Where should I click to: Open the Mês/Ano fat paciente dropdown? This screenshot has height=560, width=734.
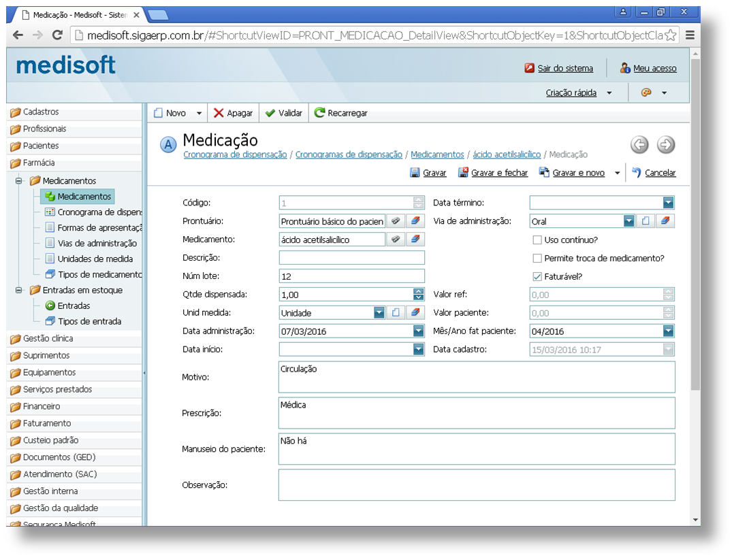coord(668,331)
